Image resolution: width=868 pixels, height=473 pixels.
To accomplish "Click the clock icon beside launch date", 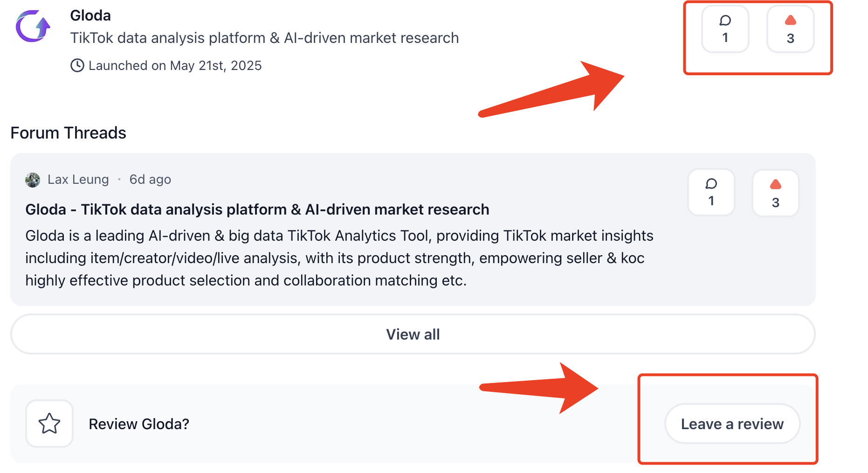I will (x=77, y=65).
